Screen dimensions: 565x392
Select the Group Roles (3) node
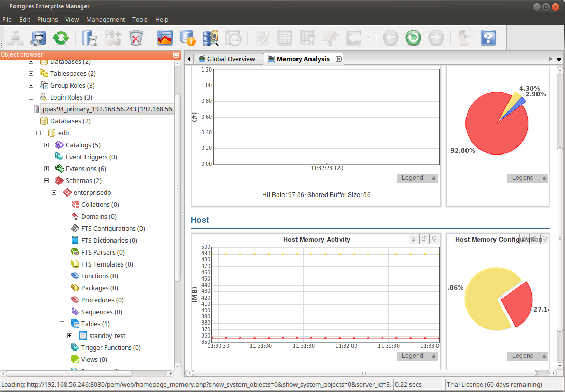tap(73, 86)
